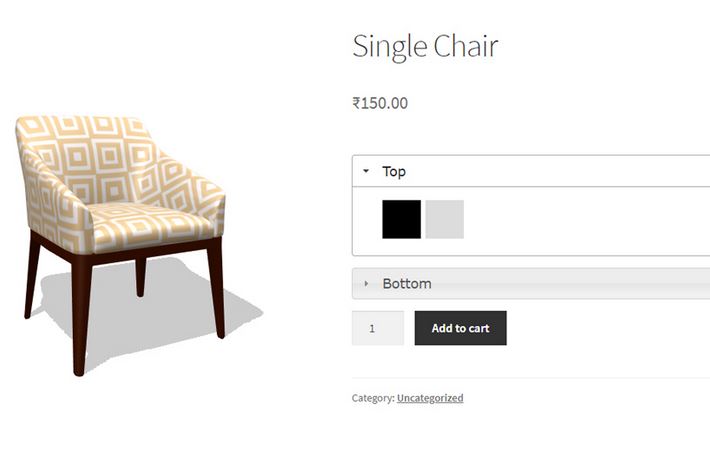Viewport: 710px width, 457px height.
Task: Choose the light gray color swatch
Action: pos(445,219)
